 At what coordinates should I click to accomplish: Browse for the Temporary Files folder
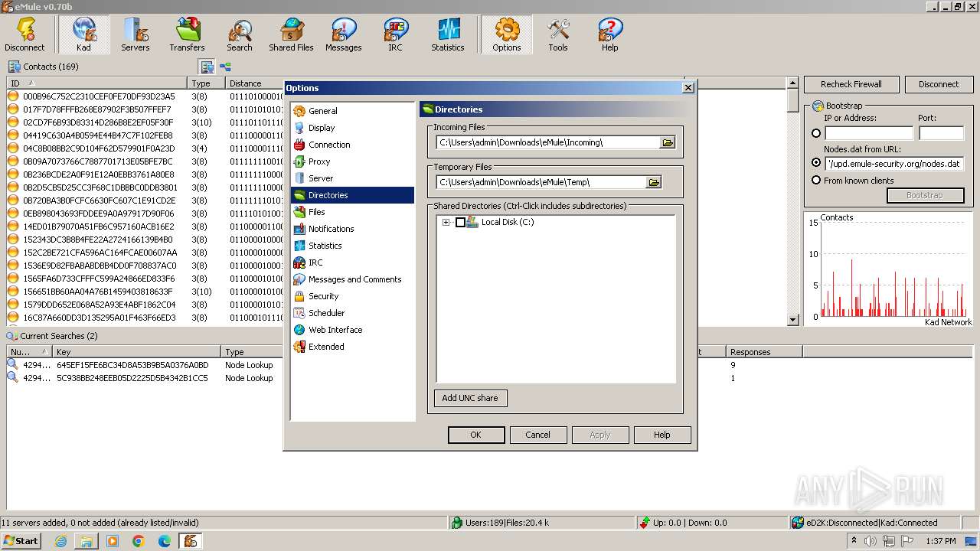coord(654,182)
